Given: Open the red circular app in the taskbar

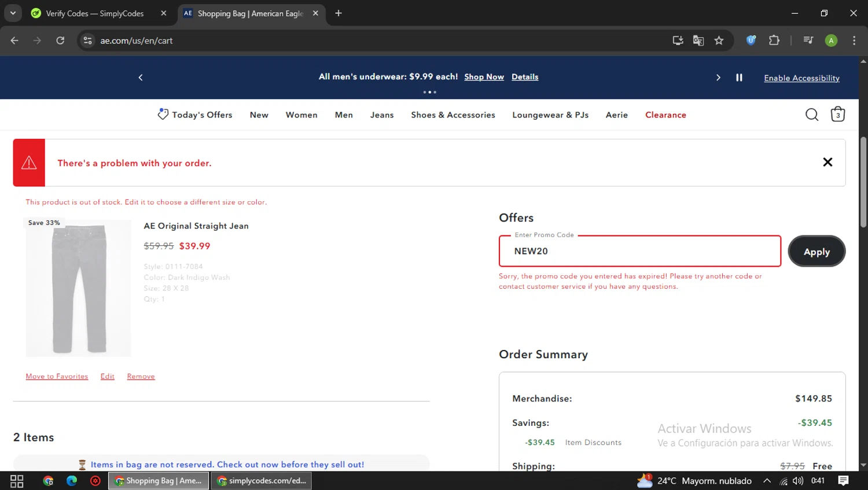Looking at the screenshot, I should click(x=95, y=481).
